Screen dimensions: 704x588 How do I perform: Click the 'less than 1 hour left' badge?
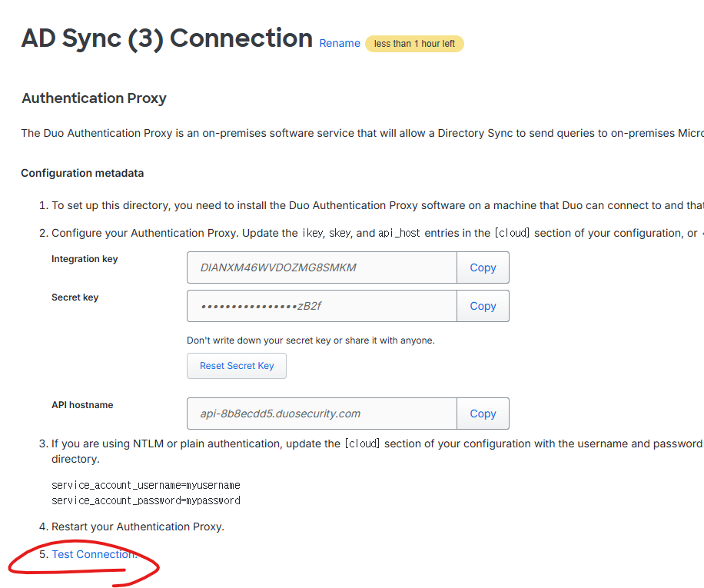coord(414,44)
